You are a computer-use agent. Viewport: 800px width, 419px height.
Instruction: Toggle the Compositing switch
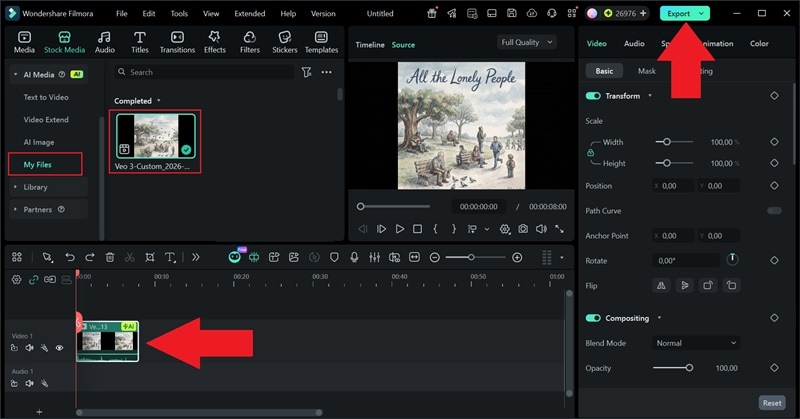pyautogui.click(x=593, y=318)
